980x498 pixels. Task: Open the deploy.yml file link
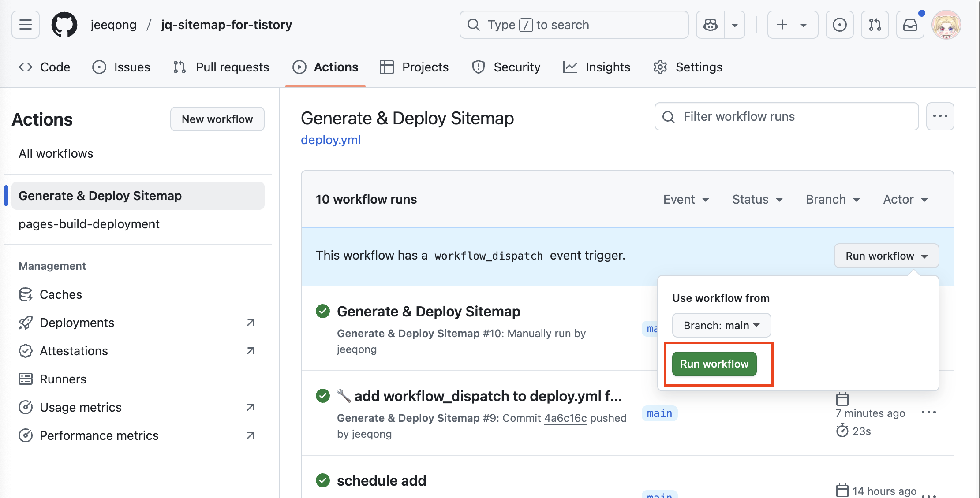tap(331, 140)
